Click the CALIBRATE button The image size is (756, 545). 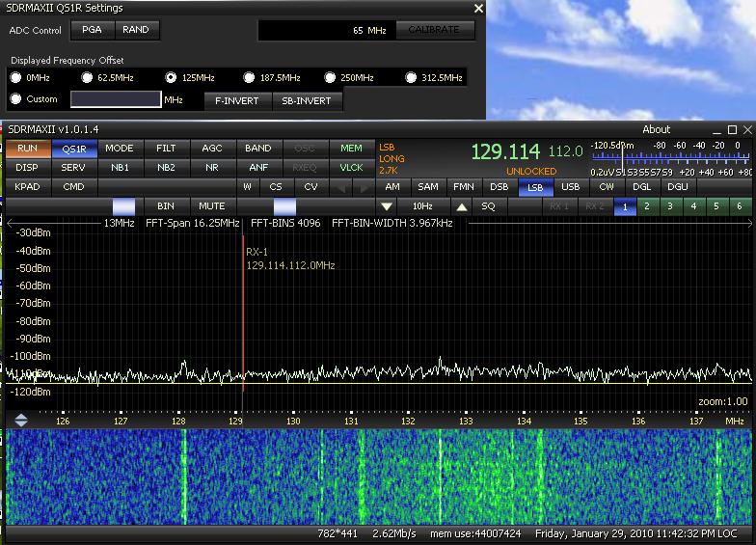pos(434,30)
